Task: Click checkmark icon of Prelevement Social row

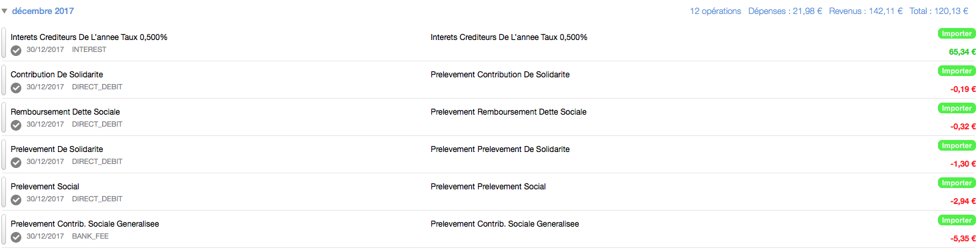Action: tap(17, 199)
